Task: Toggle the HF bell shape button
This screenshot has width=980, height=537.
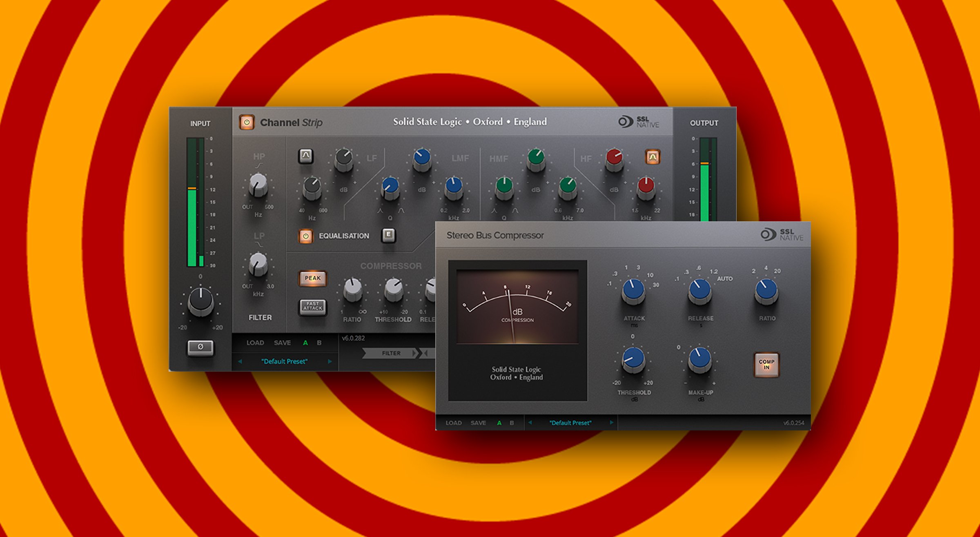Action: 653,156
